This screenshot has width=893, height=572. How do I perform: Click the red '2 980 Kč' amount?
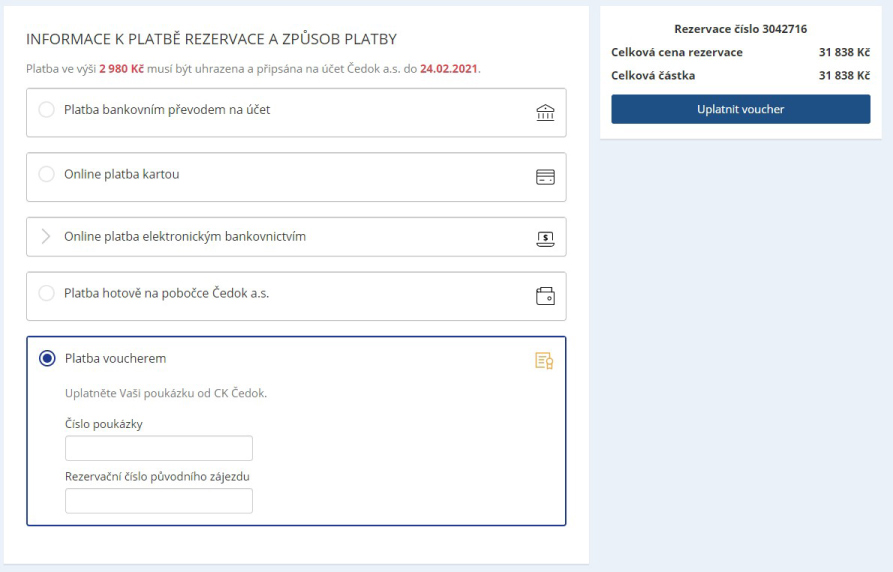pyautogui.click(x=121, y=69)
